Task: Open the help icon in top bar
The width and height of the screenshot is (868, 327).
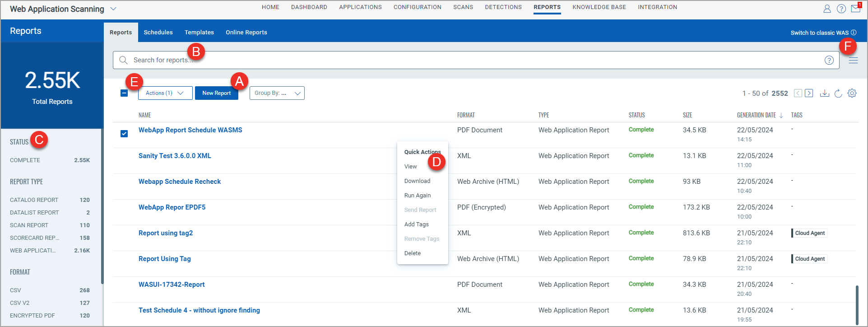Action: [x=841, y=9]
